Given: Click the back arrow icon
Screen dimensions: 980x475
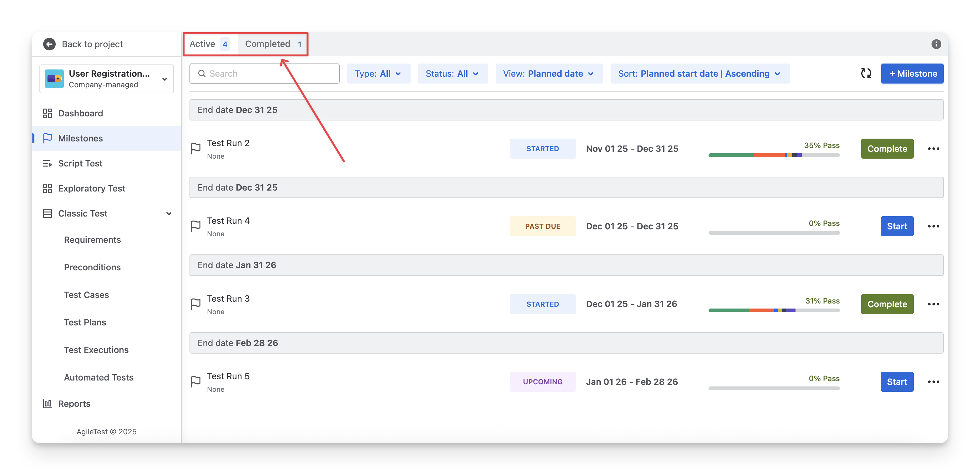Looking at the screenshot, I should 49,44.
